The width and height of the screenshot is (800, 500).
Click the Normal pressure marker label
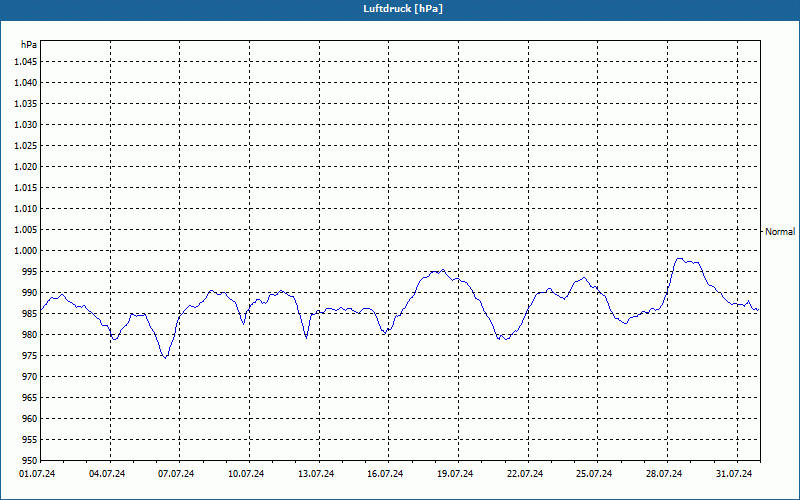coord(780,232)
